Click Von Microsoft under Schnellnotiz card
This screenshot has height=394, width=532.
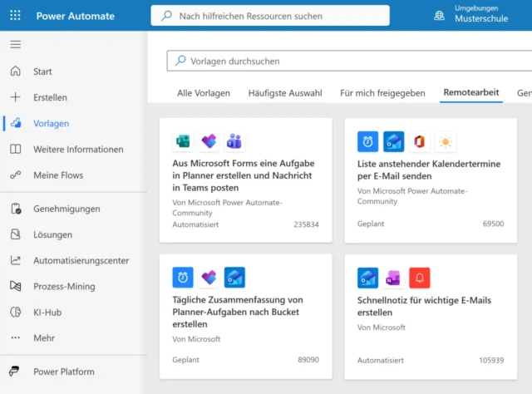tap(381, 328)
